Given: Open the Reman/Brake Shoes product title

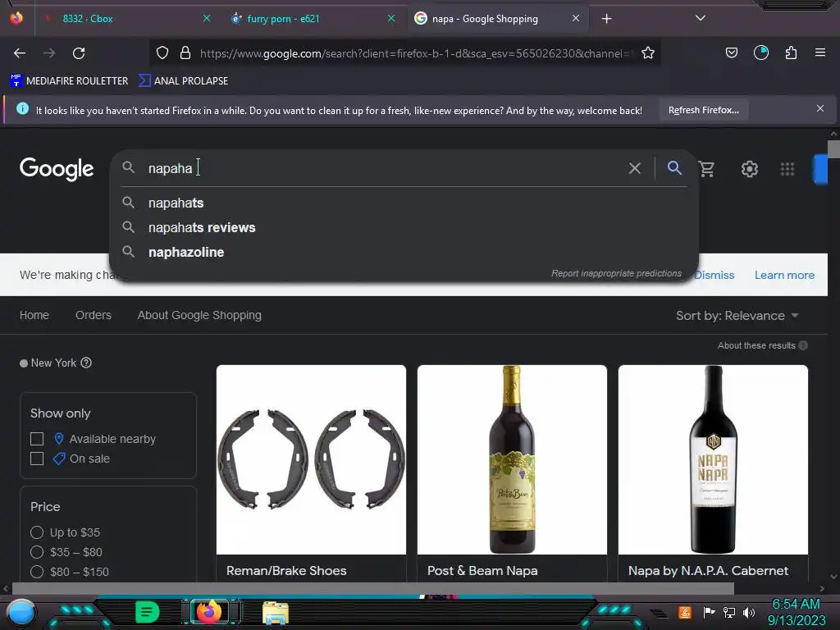Looking at the screenshot, I should pos(286,571).
